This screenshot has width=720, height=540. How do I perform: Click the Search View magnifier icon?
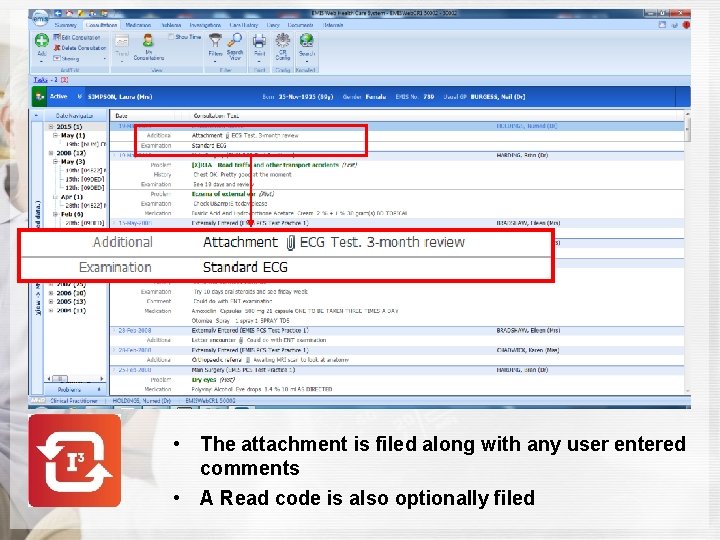click(x=235, y=39)
